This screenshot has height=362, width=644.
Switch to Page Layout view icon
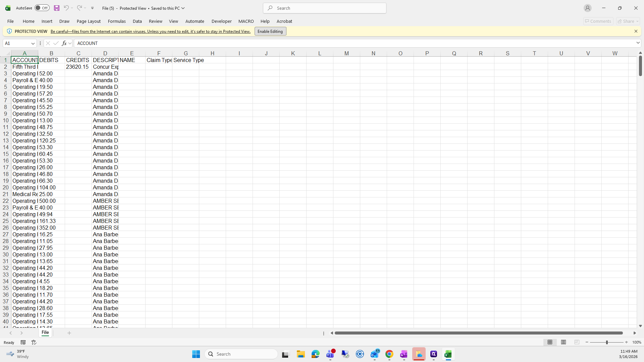[563, 342]
